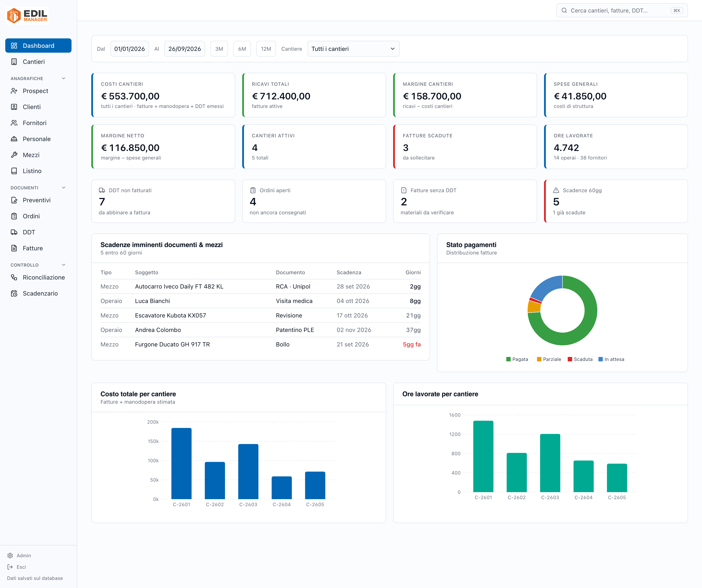Click the In attesa blue legend swatch
702x588 pixels.
tap(600, 359)
